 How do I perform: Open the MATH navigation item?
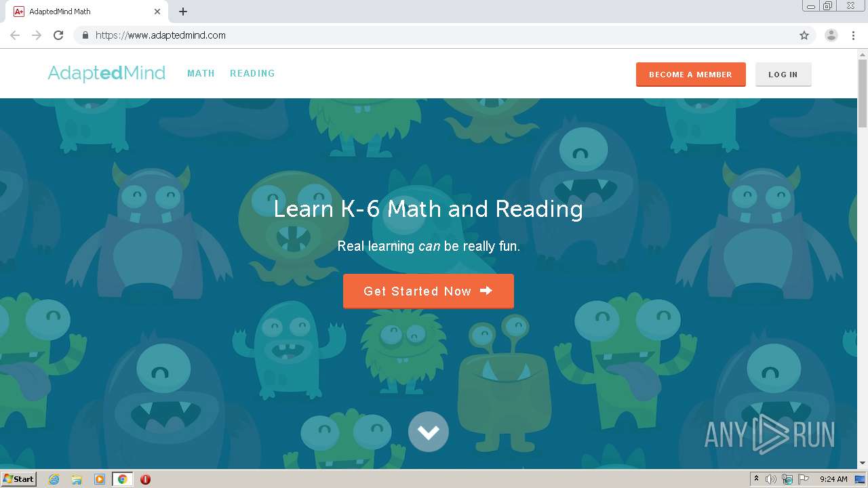(201, 73)
